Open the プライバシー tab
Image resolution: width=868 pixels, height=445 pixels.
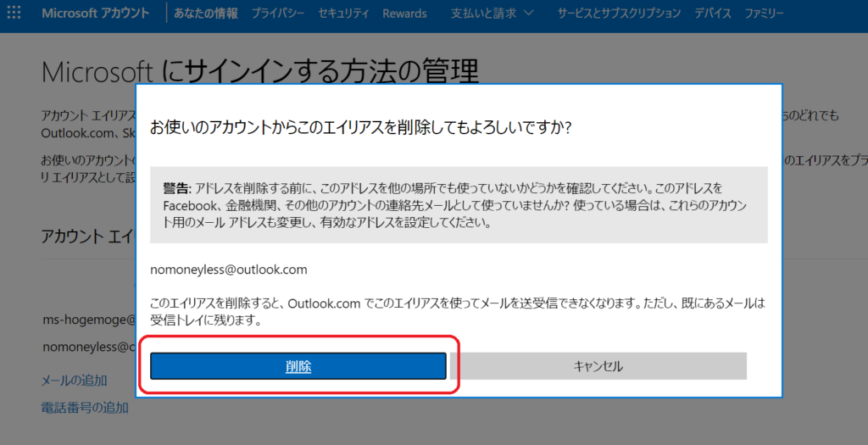coord(278,14)
